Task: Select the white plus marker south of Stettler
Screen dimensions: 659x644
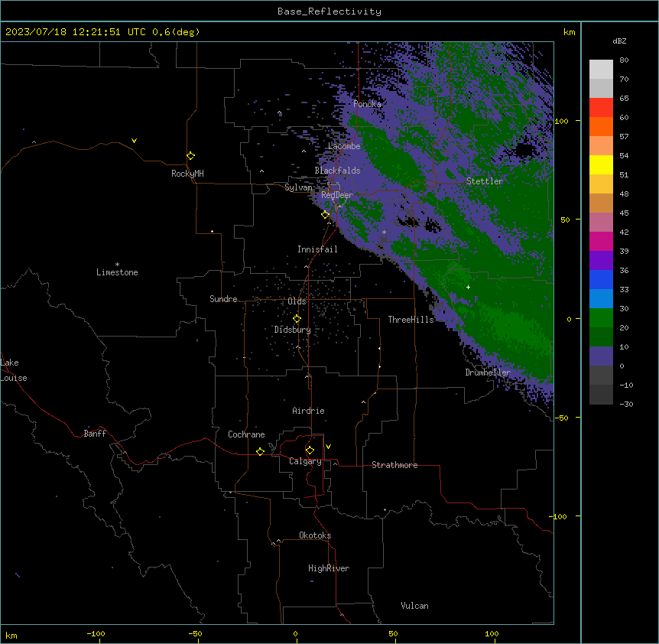Action: pyautogui.click(x=468, y=287)
